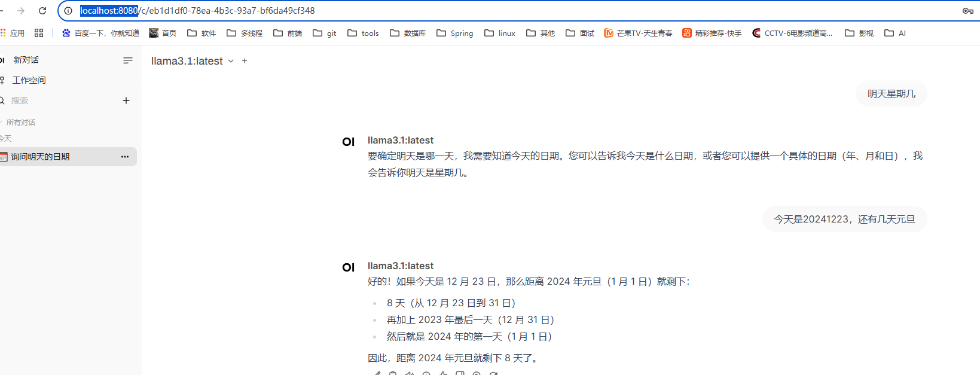Click the user message 明天星期几

pyautogui.click(x=892, y=94)
